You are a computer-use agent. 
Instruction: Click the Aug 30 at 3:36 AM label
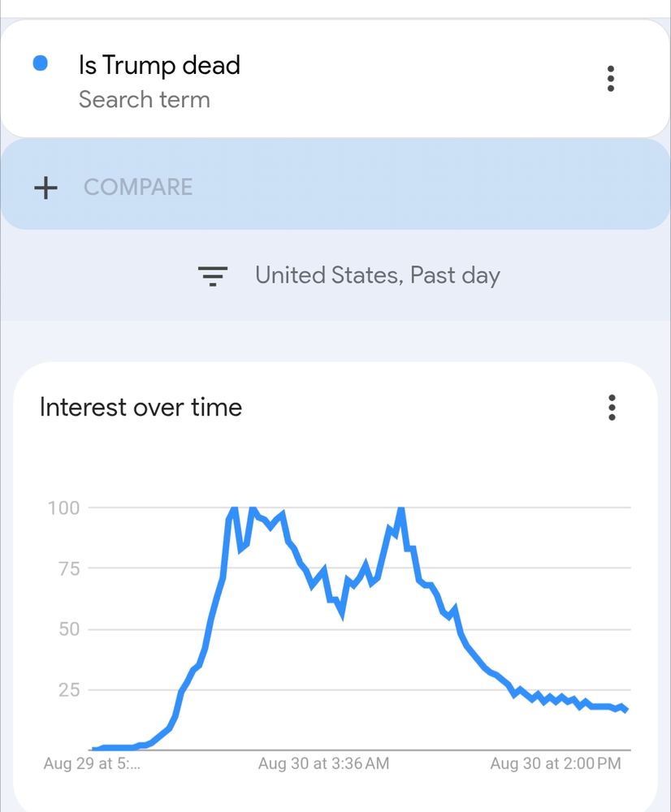(x=323, y=763)
